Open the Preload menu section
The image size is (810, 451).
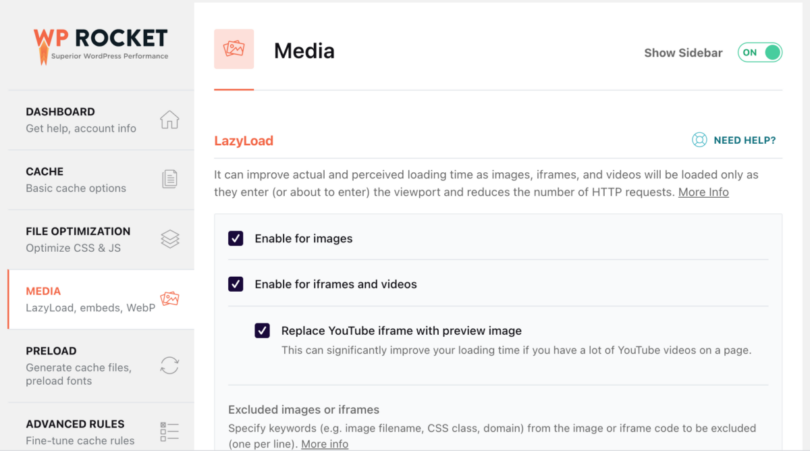click(101, 366)
